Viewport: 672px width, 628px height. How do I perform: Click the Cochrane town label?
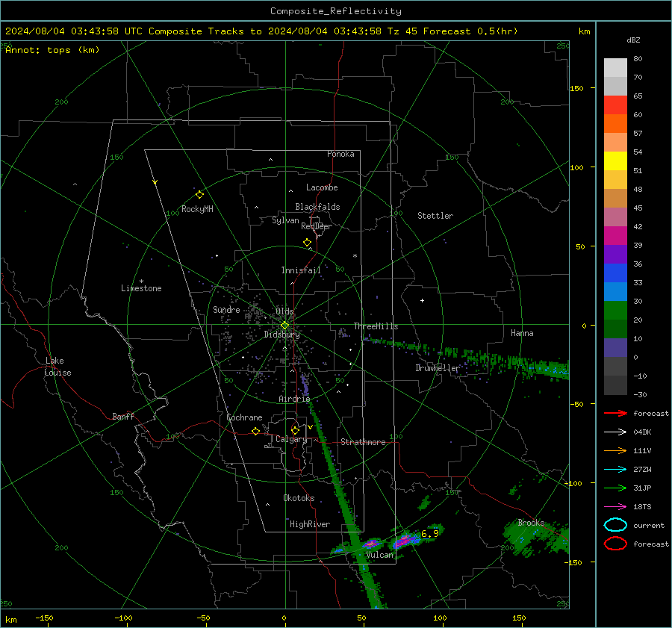coord(244,417)
